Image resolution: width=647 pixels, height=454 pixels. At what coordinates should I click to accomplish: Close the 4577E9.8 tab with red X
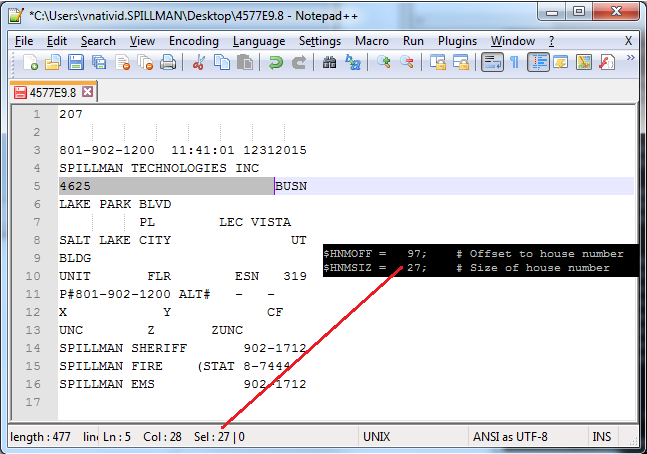pos(87,92)
